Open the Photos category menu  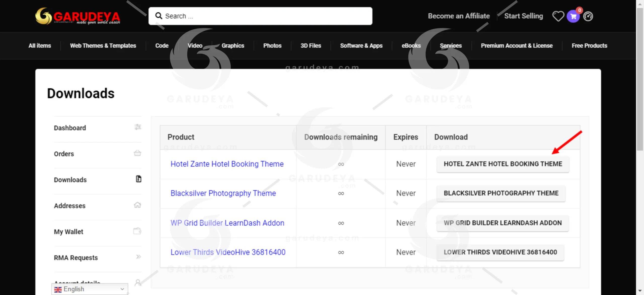coord(272,46)
